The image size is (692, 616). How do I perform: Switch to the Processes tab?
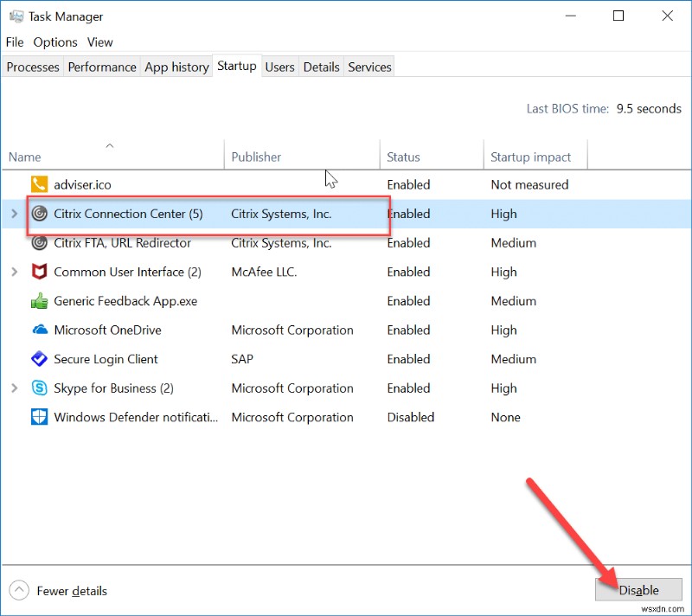(32, 66)
